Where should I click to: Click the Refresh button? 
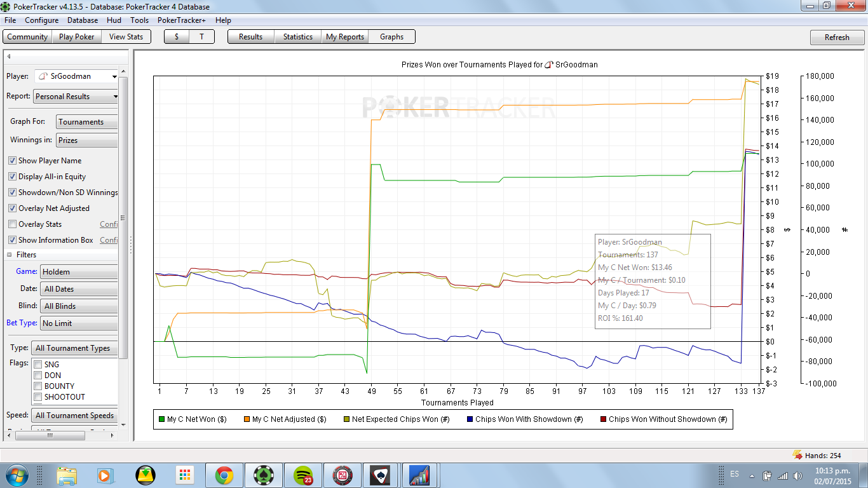point(837,37)
